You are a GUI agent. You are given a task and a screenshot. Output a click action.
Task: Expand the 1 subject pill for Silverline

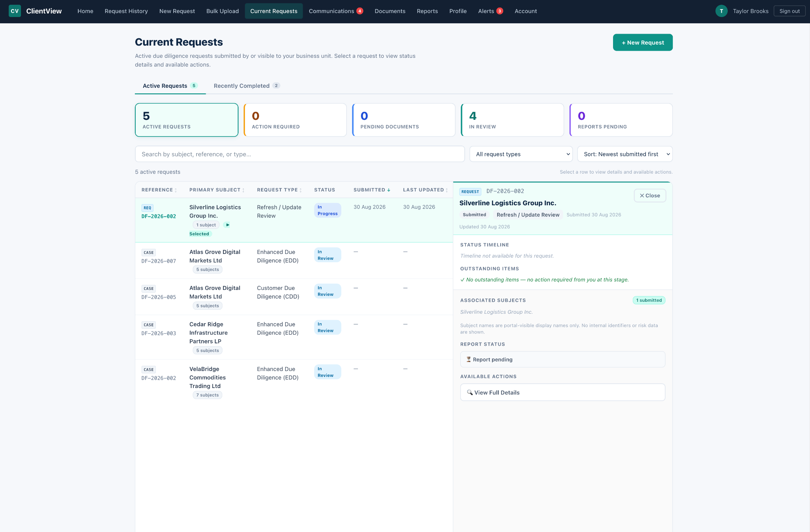[206, 225]
